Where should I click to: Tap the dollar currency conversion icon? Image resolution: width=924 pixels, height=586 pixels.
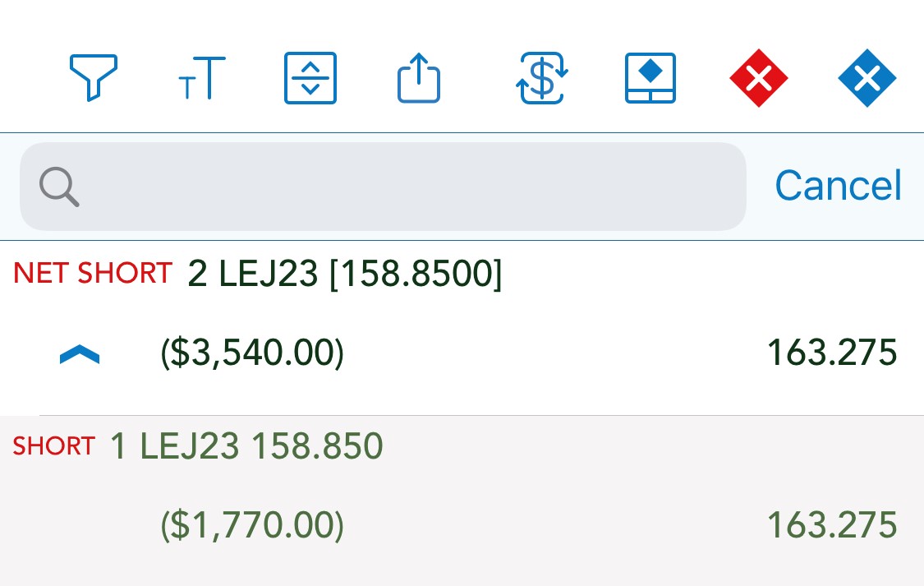(541, 78)
